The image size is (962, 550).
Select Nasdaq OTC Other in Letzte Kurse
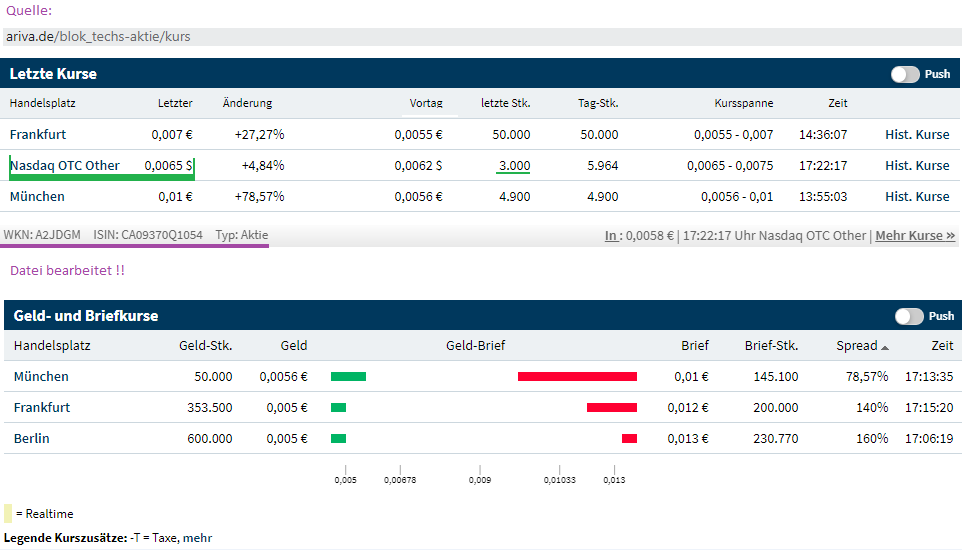point(65,166)
